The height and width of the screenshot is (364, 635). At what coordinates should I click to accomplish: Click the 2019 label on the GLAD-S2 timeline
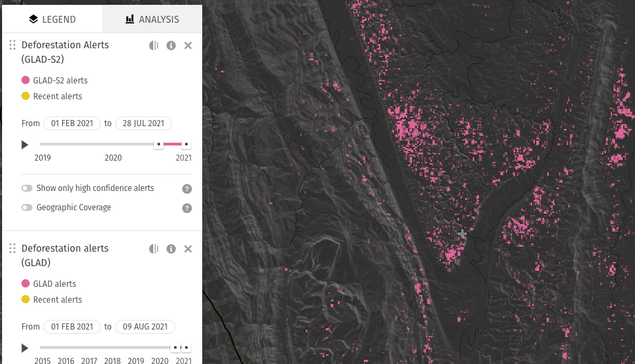pyautogui.click(x=43, y=158)
